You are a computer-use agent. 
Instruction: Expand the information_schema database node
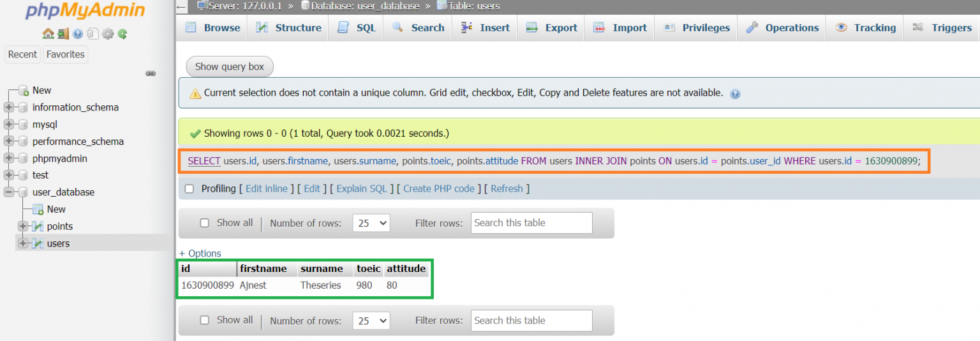[9, 107]
